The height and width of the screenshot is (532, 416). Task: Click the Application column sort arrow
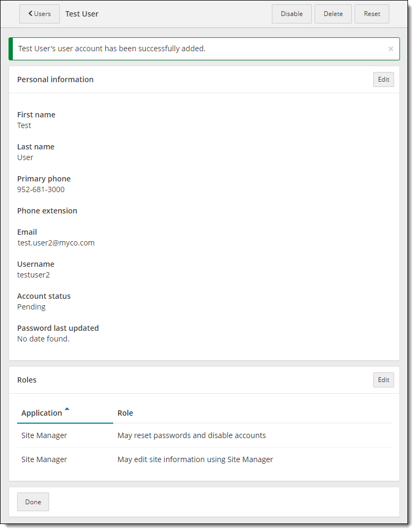(67, 409)
